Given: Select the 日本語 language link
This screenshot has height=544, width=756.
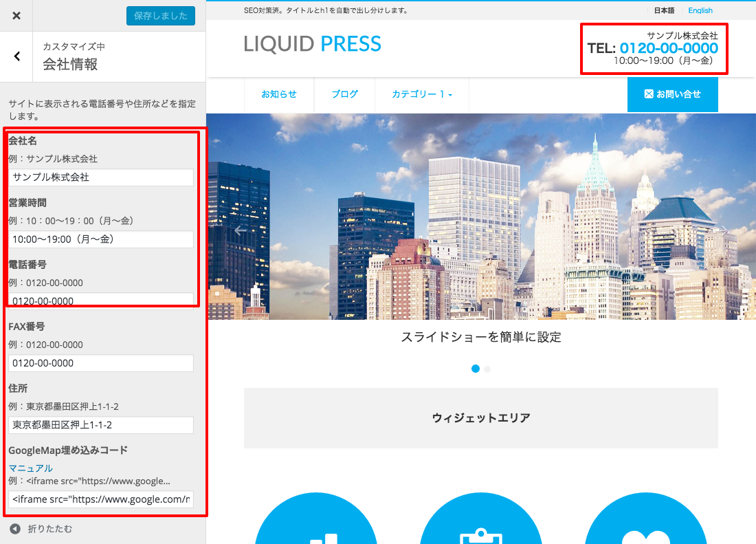Looking at the screenshot, I should (x=664, y=10).
